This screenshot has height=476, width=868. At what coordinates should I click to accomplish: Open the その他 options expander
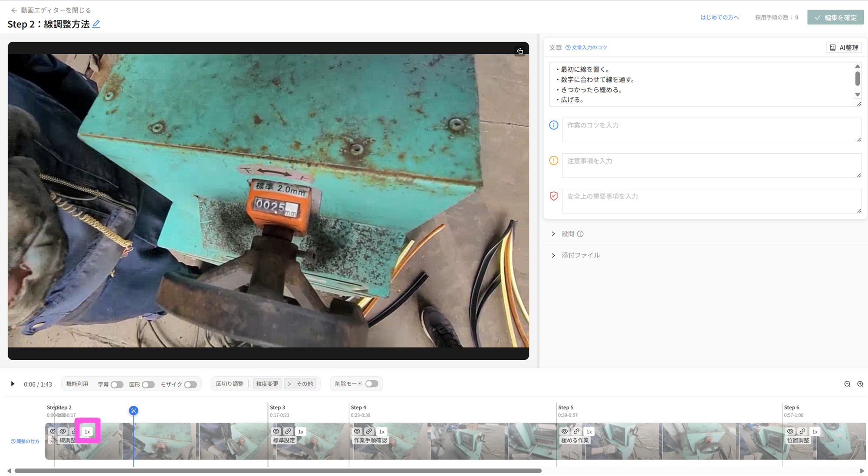301,384
